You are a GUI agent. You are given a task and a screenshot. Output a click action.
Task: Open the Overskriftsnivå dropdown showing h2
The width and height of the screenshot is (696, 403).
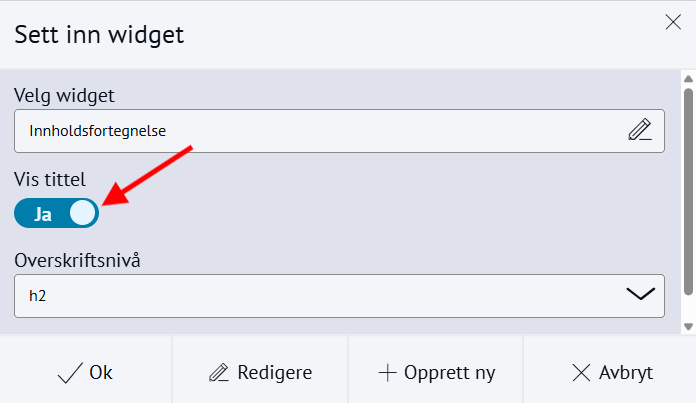coord(339,296)
